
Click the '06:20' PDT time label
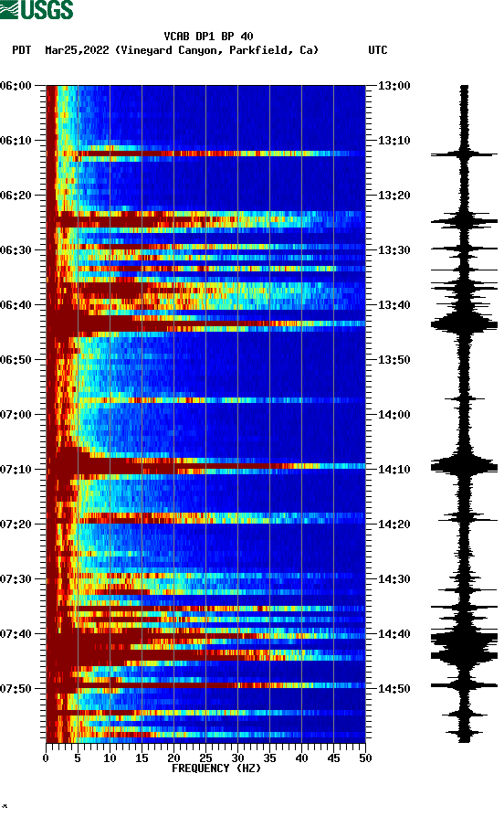(16, 196)
